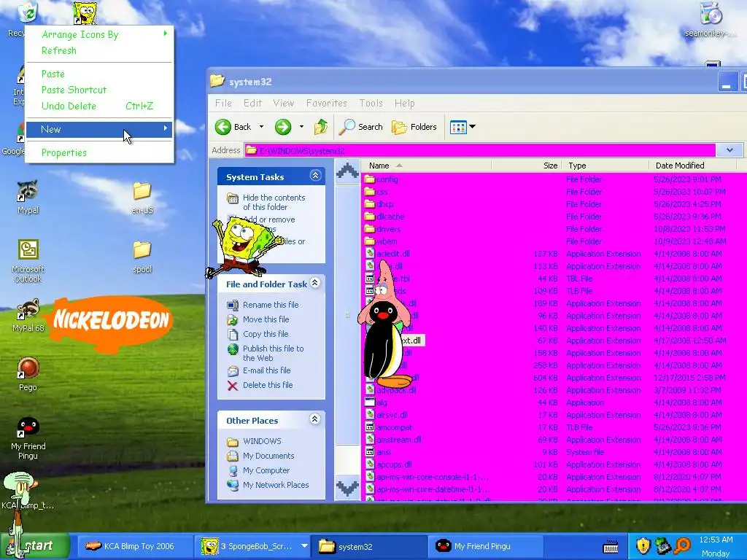The image size is (747, 560).
Task: Switch to KCA Blimp Toy 2006 taskbar button
Action: click(134, 546)
